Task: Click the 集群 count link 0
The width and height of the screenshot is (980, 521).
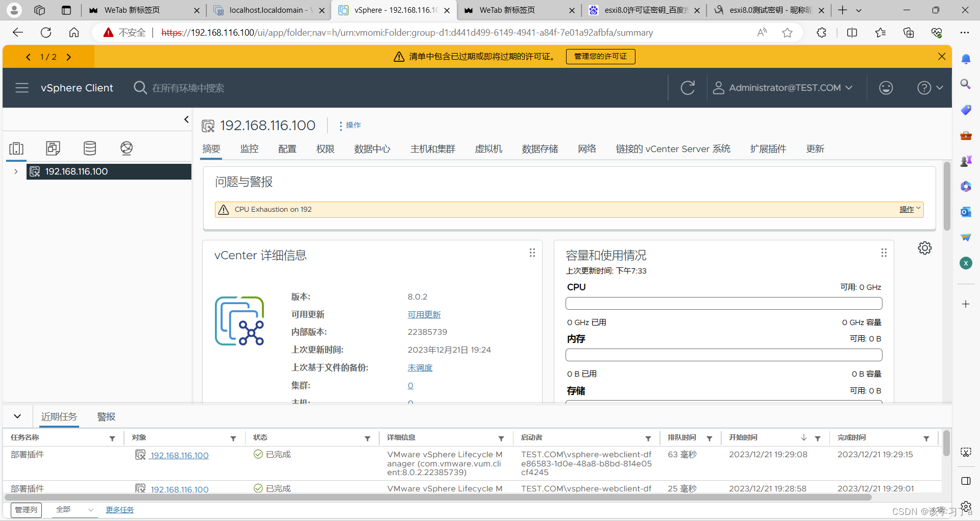Action: (x=410, y=386)
